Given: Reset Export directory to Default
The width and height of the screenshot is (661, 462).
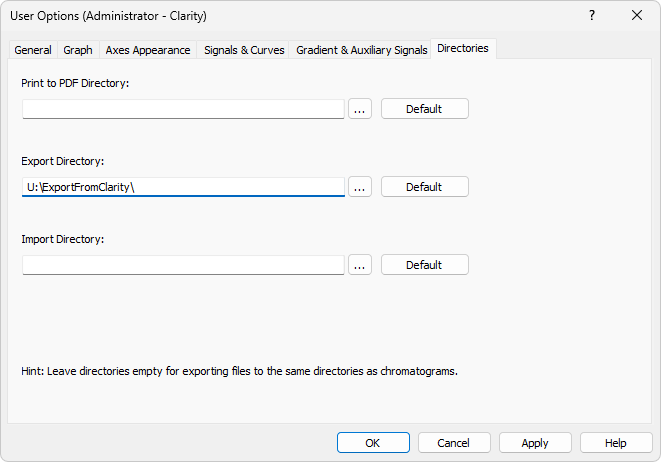Looking at the screenshot, I should [x=424, y=187].
